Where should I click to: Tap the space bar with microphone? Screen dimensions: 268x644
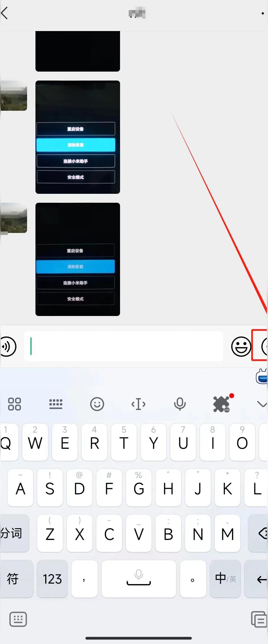pyautogui.click(x=139, y=579)
